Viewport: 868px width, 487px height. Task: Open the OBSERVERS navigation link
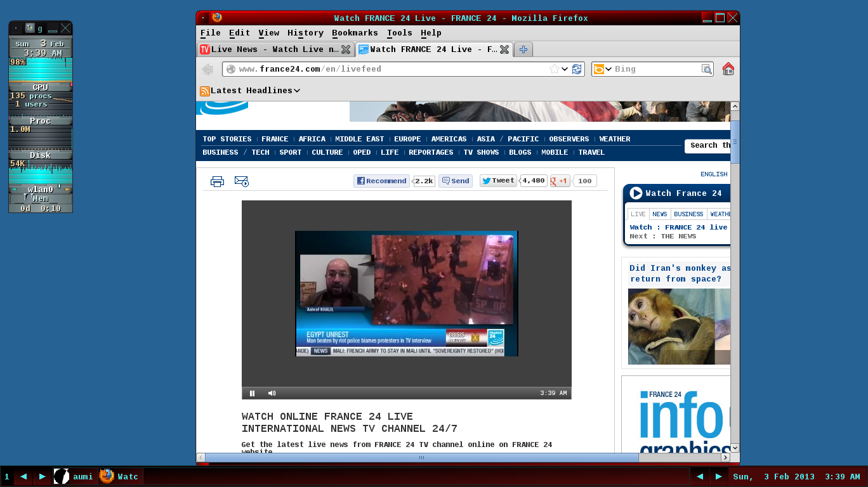569,139
